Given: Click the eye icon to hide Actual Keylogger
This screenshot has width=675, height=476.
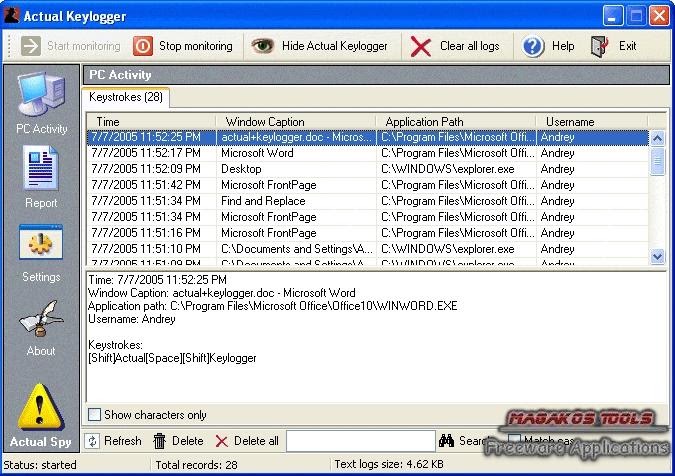Looking at the screenshot, I should [262, 45].
